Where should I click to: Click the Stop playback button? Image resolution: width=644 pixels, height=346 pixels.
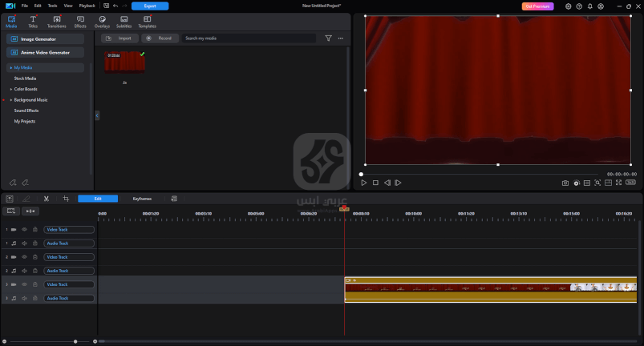[x=375, y=183]
